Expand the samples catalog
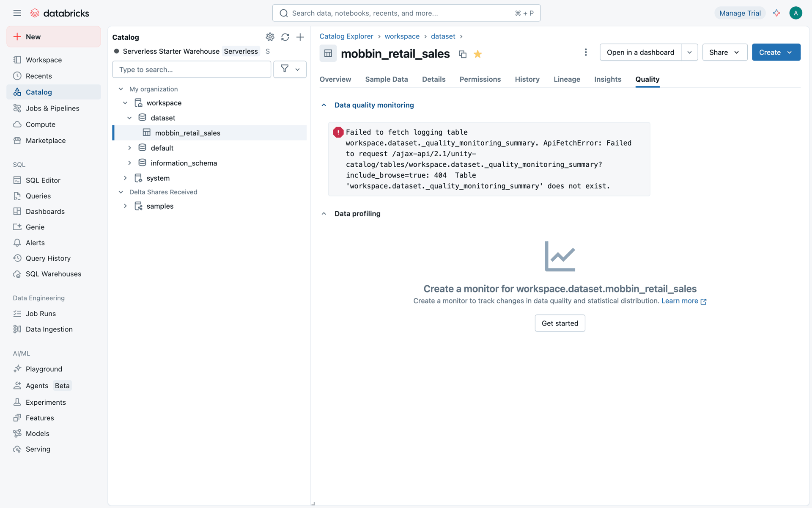The width and height of the screenshot is (812, 508). 125,206
